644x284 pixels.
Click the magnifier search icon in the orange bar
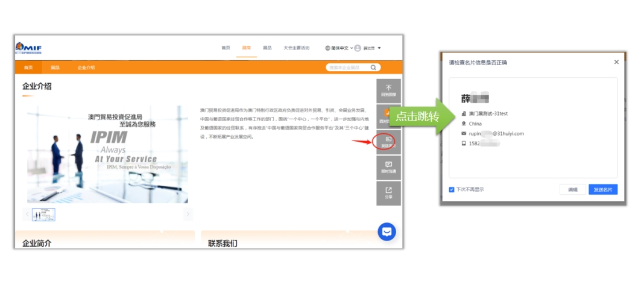pyautogui.click(x=373, y=68)
